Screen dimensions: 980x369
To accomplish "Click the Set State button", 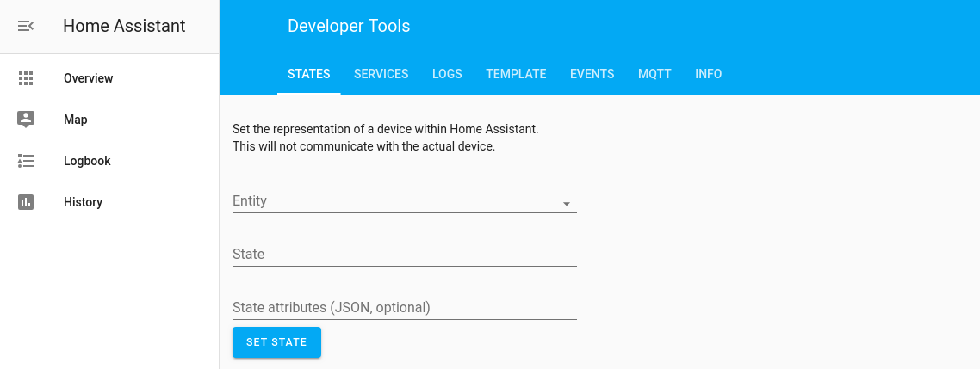I will [277, 342].
